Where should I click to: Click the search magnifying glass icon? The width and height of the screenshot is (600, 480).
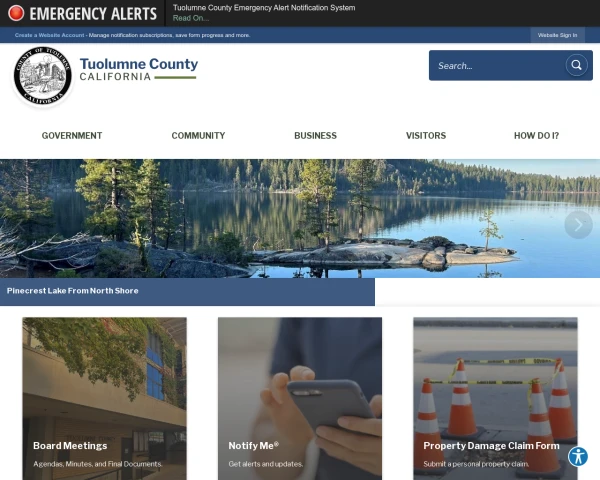pos(576,65)
